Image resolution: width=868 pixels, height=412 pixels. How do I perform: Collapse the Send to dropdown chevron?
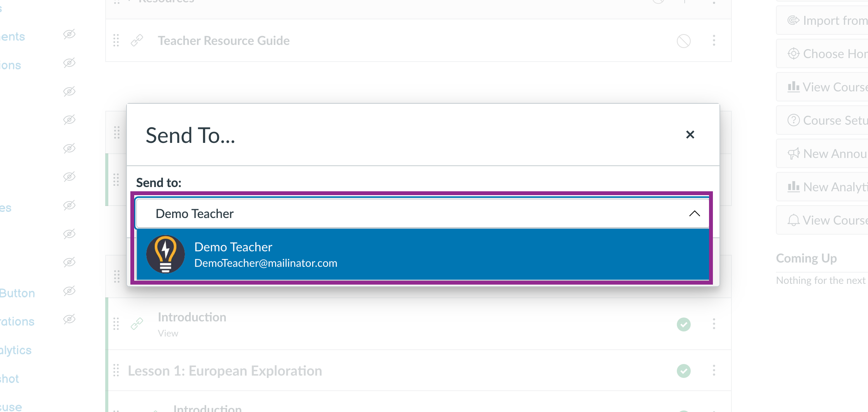pyautogui.click(x=694, y=213)
